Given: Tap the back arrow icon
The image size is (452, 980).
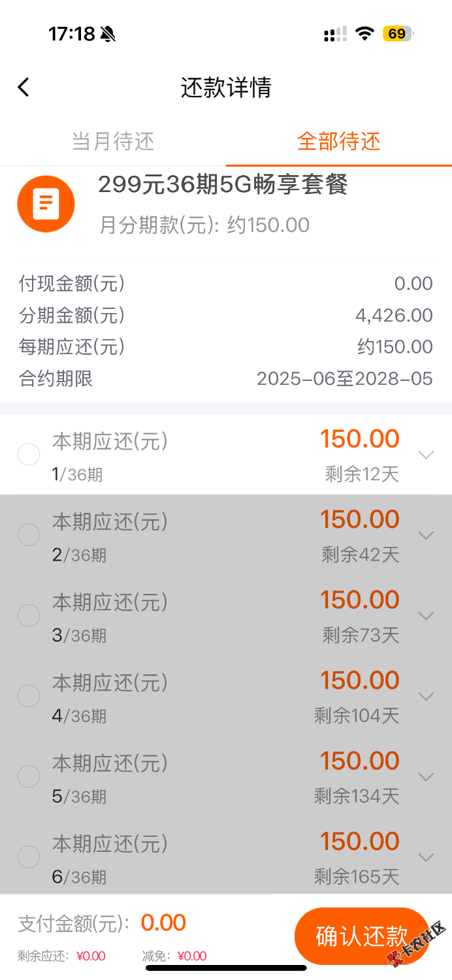Looking at the screenshot, I should [x=24, y=87].
